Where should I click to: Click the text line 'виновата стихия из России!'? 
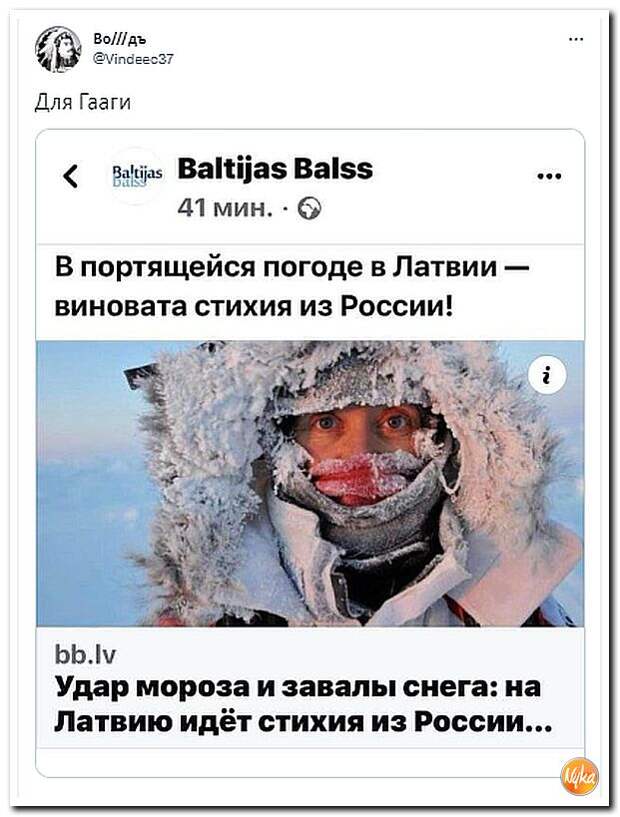click(x=253, y=307)
